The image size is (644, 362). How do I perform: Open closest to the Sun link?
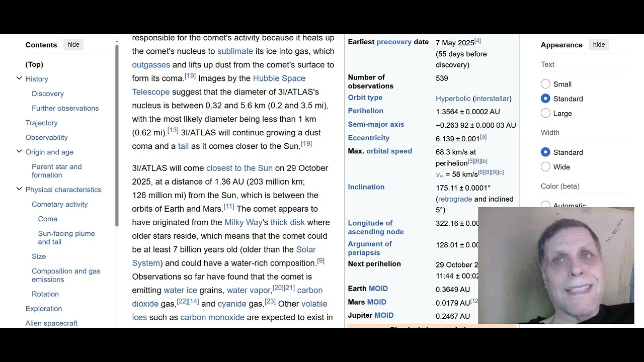(x=239, y=168)
